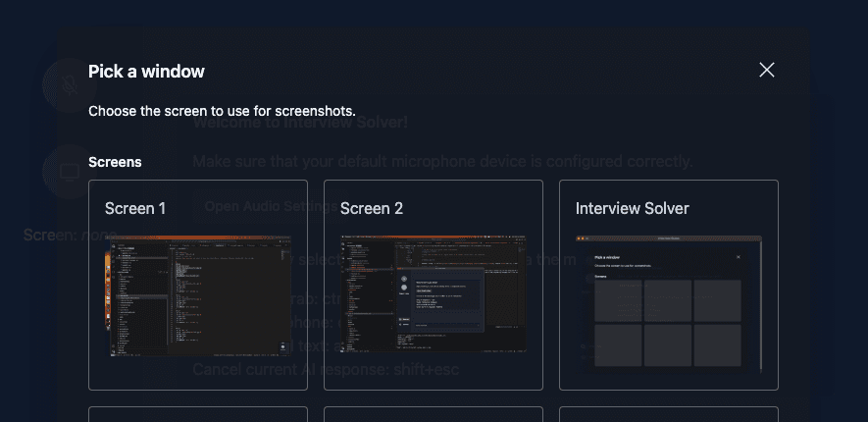Select the partially visible card below Interview Solver

point(669,414)
